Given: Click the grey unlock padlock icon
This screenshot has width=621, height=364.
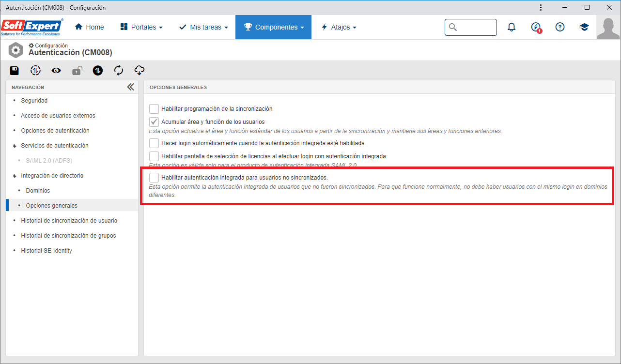Looking at the screenshot, I should pyautogui.click(x=77, y=71).
